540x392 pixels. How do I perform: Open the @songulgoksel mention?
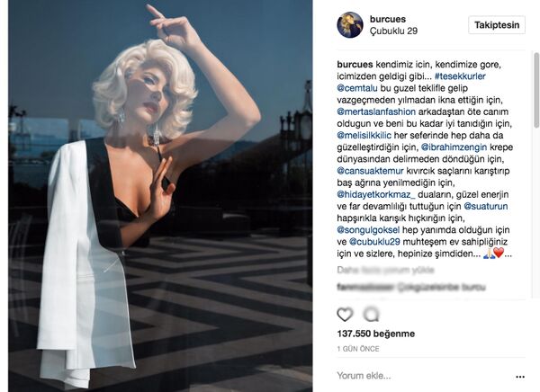coord(368,230)
